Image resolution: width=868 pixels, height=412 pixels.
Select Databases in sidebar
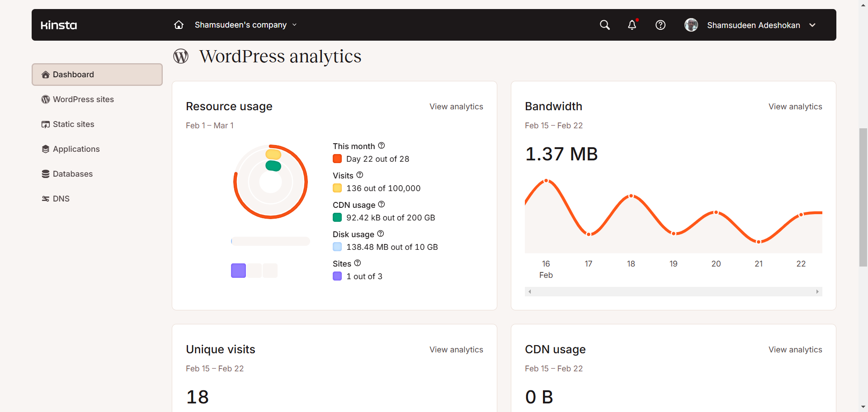(72, 174)
